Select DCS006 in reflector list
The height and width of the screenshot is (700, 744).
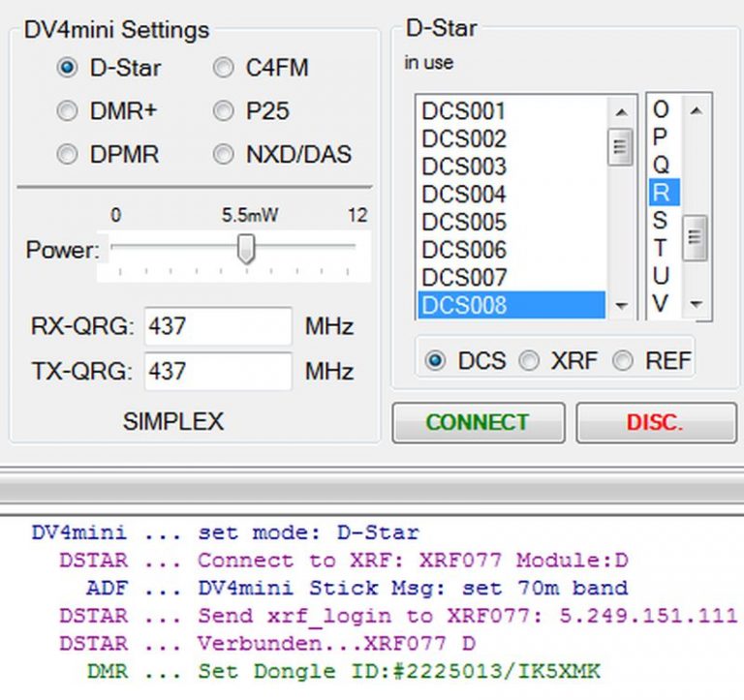point(511,250)
